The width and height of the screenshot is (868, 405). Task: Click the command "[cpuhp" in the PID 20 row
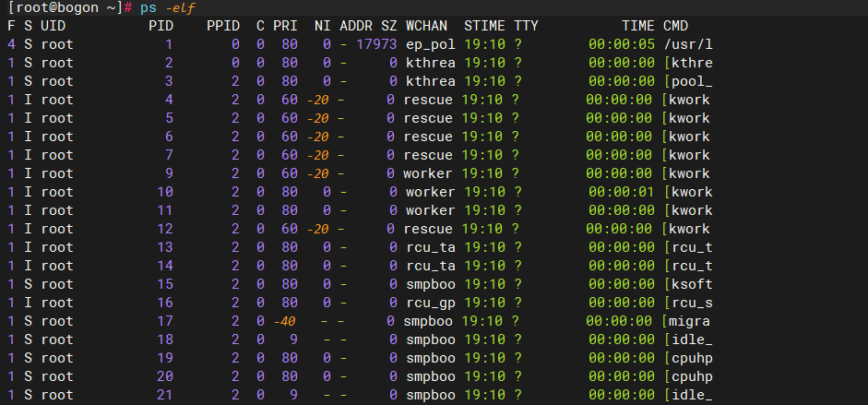(687, 376)
